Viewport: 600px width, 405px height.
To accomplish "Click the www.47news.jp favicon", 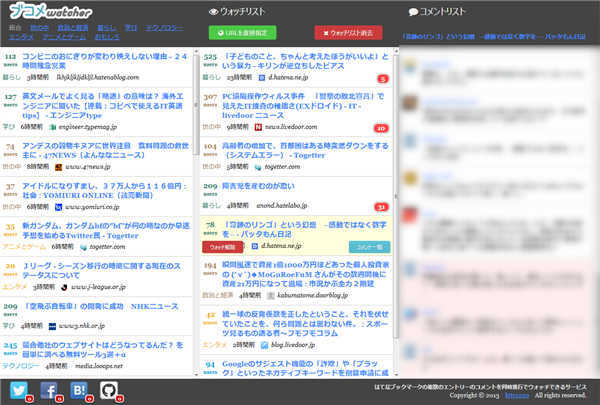I will click(x=58, y=167).
